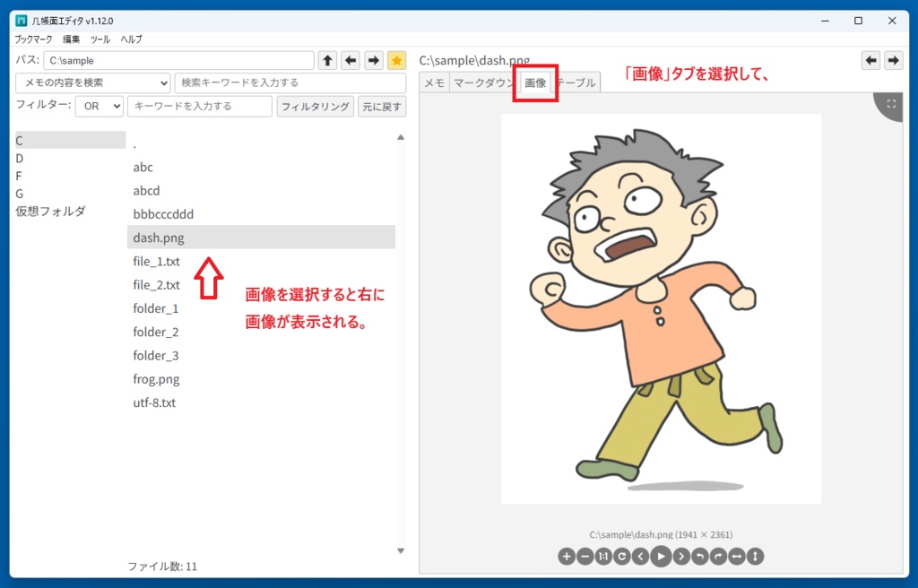Screen dimensions: 918x588
Task: Rotate image counterclockwise
Action: click(x=699, y=557)
